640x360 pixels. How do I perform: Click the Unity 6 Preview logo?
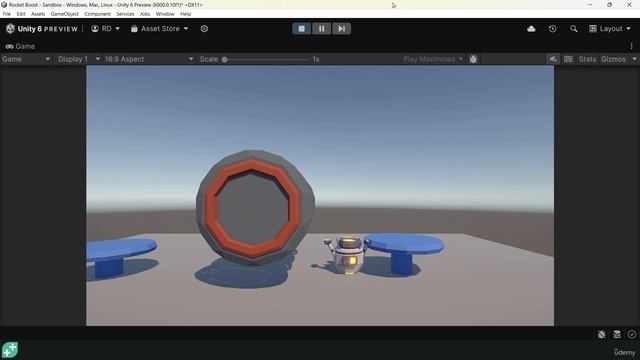click(42, 29)
